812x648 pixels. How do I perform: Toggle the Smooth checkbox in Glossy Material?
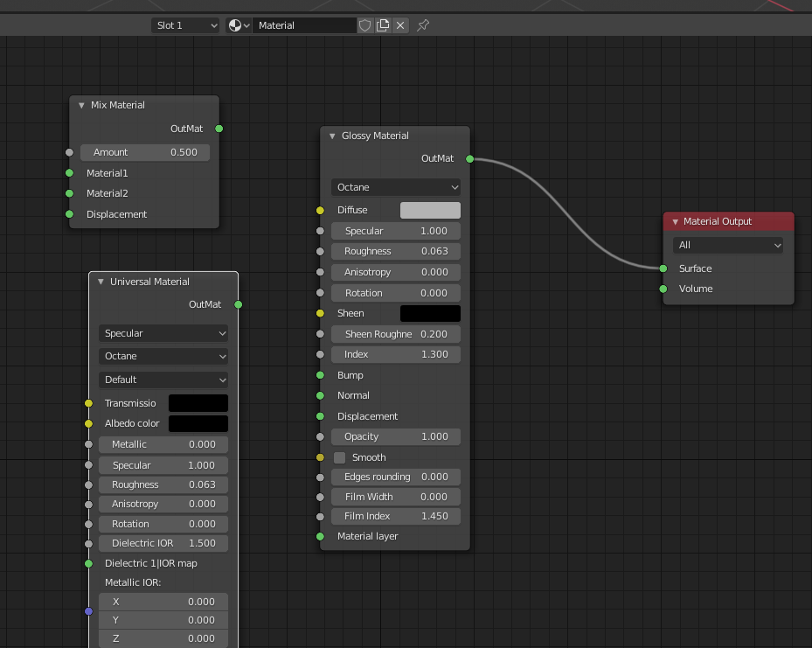tap(340, 457)
